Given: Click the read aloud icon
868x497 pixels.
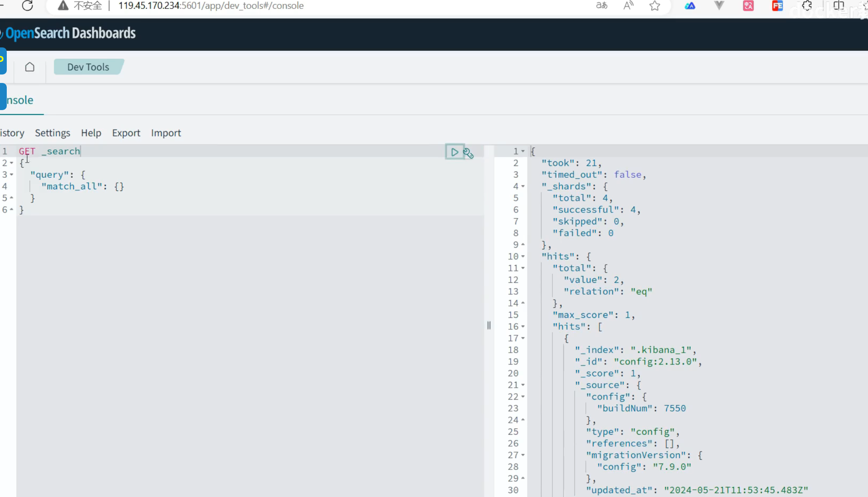Looking at the screenshot, I should (629, 6).
